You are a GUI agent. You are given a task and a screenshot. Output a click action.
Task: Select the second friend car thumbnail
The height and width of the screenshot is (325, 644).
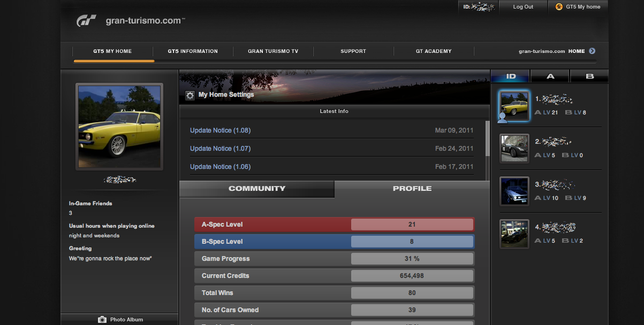[x=514, y=148]
